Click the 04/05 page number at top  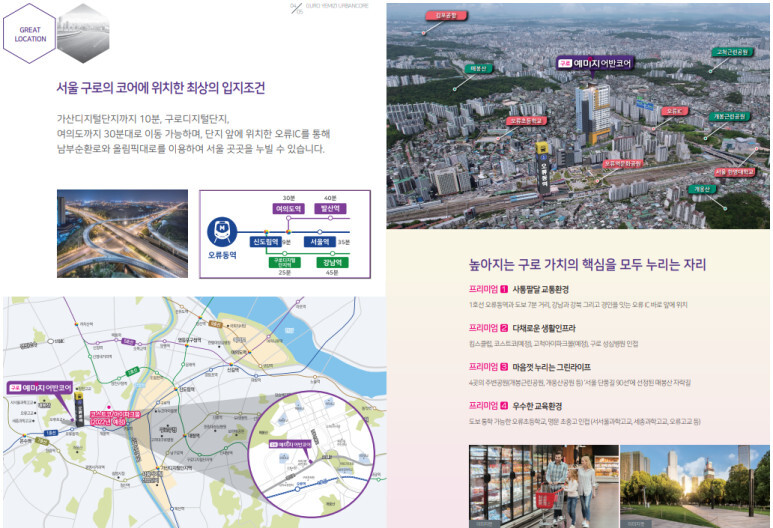[296, 8]
